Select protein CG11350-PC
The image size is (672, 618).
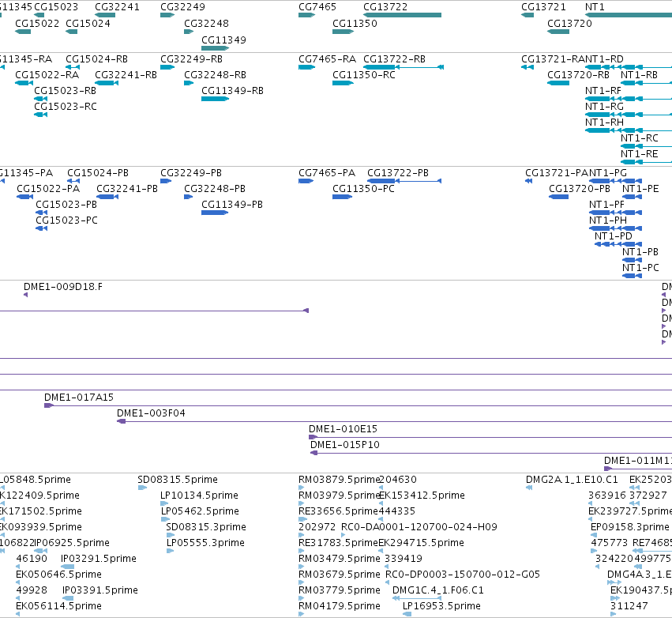tap(363, 189)
